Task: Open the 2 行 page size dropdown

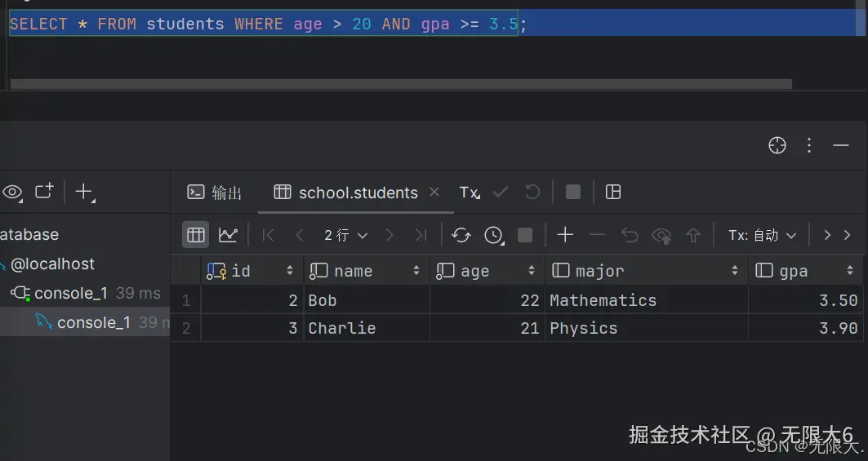Action: pyautogui.click(x=346, y=235)
